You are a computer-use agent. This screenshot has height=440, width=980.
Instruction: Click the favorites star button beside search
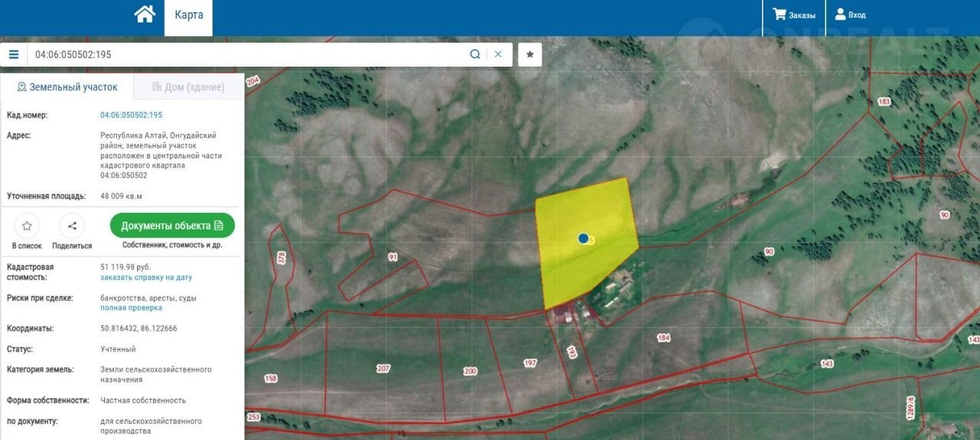(530, 54)
